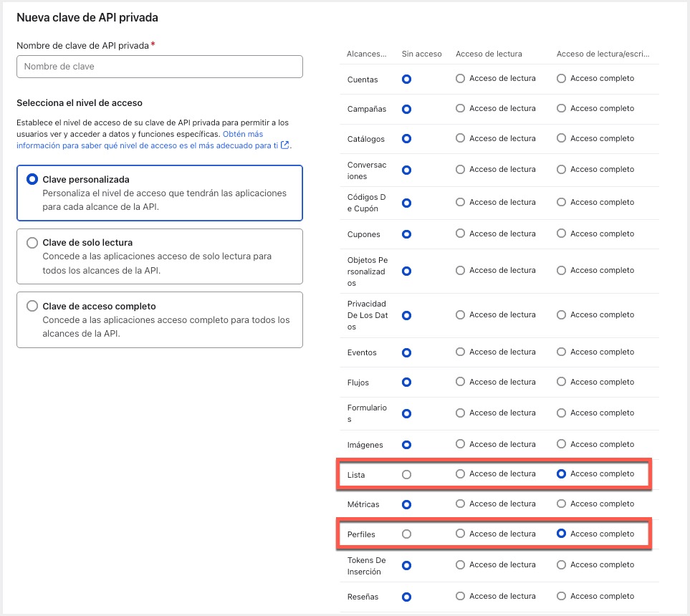Set Perfiles to Acceso de lectura

pyautogui.click(x=461, y=534)
